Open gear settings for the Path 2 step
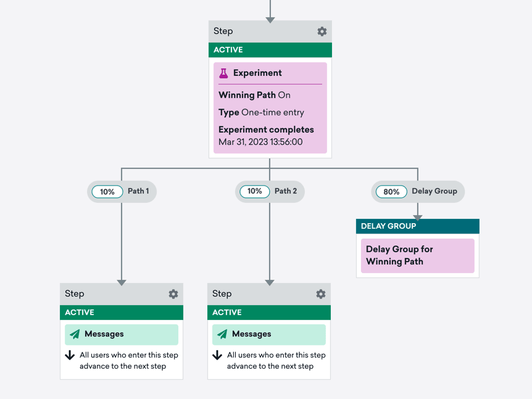The width and height of the screenshot is (532, 399). (321, 294)
